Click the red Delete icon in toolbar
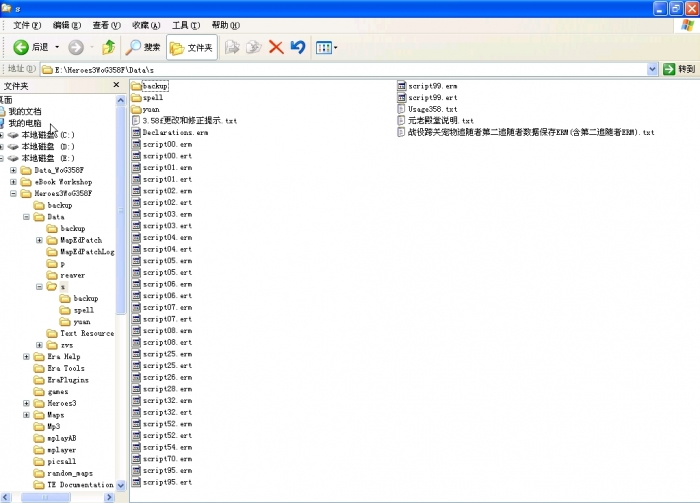Screen dimensions: 700x503 point(276,47)
